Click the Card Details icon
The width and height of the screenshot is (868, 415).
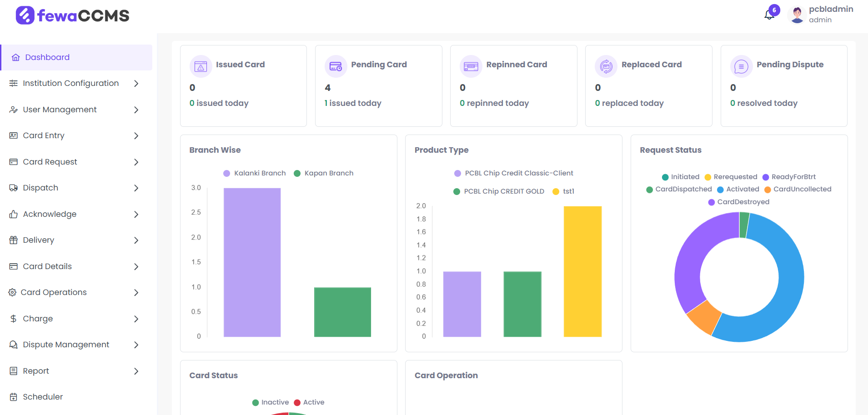click(x=14, y=266)
